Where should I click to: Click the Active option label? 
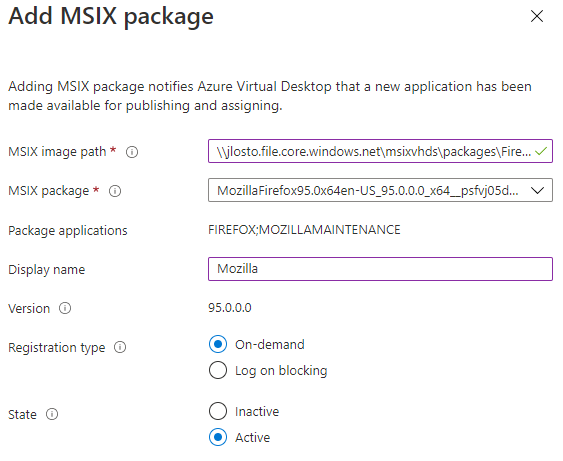[x=252, y=437]
